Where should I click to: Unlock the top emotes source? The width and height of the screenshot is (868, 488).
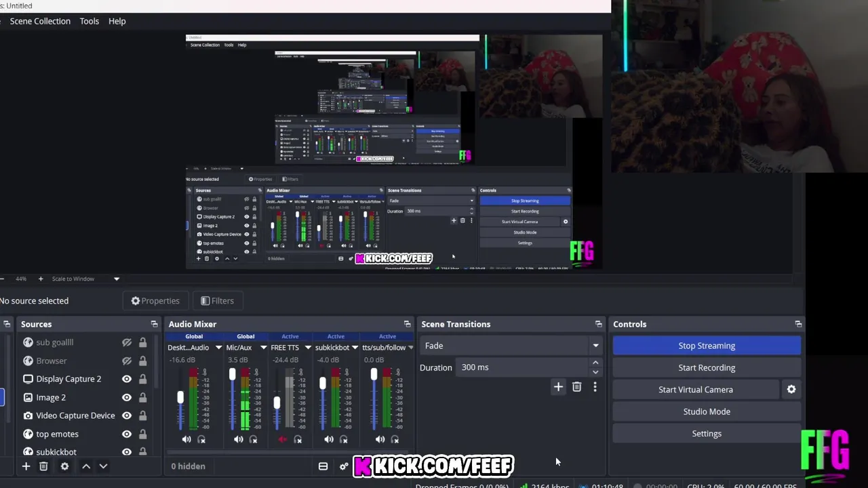[142, 434]
